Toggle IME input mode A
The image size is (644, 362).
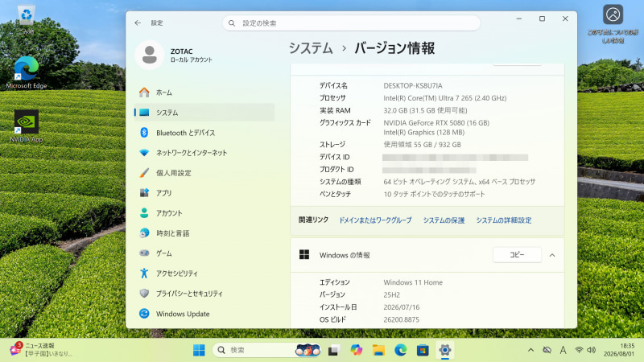pos(563,350)
